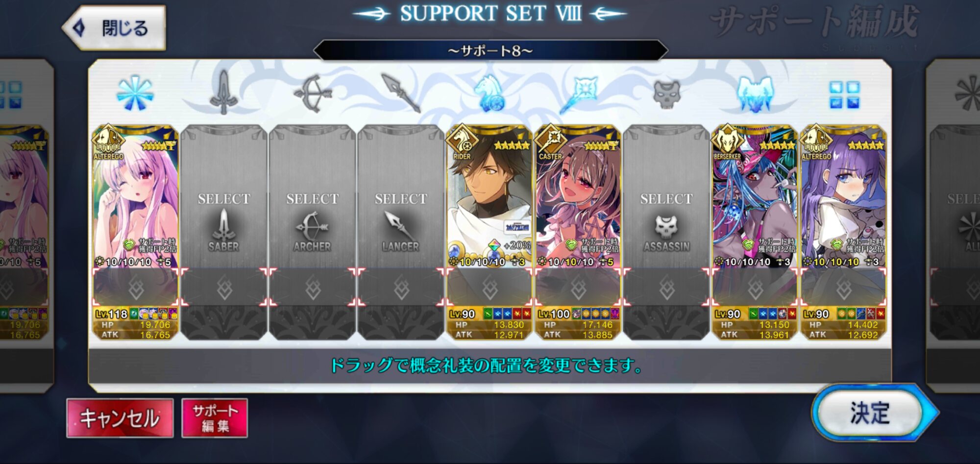
Task: Select the Rider horse class icon
Action: (x=490, y=93)
